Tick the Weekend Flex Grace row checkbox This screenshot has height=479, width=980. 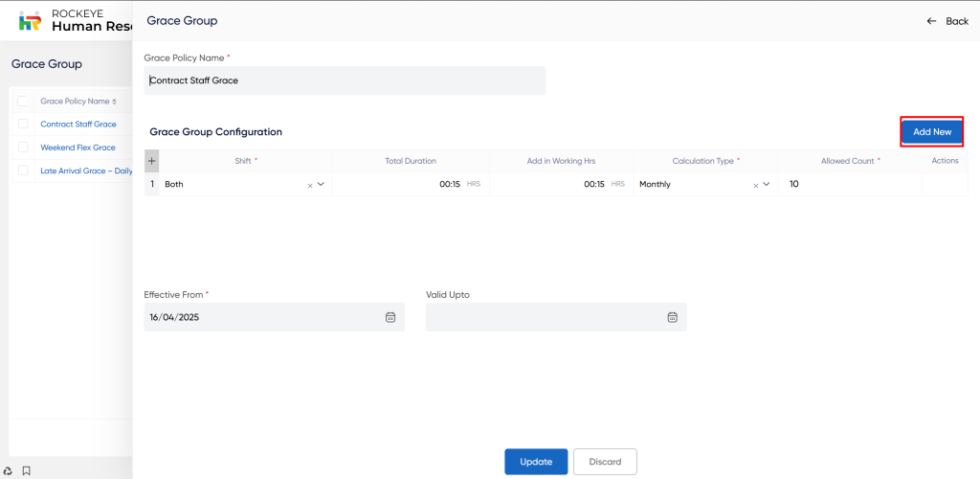coord(23,148)
